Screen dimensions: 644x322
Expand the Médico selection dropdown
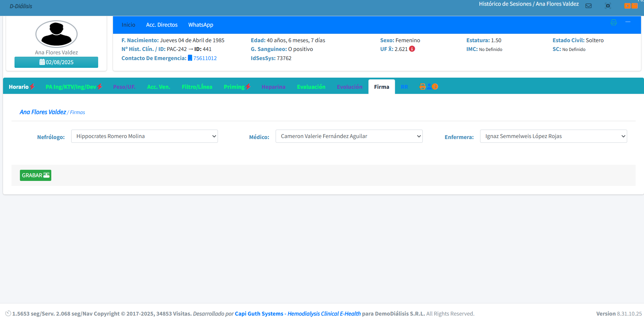349,136
